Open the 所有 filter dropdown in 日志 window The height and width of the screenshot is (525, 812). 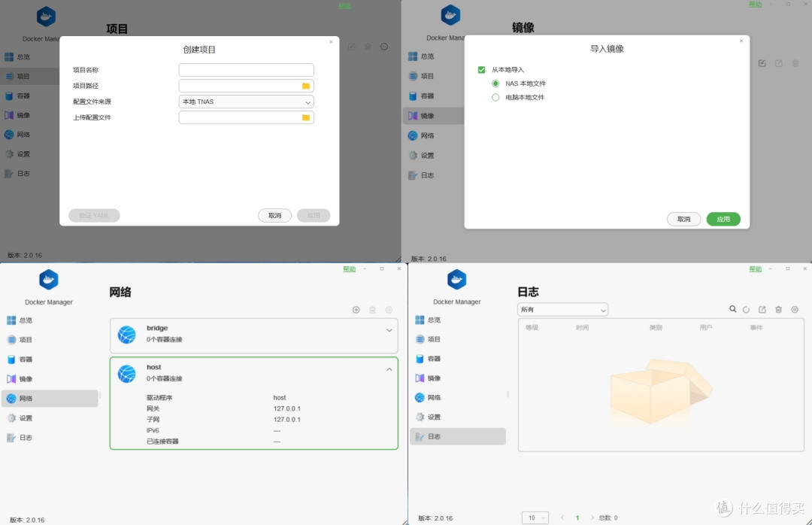(x=563, y=309)
